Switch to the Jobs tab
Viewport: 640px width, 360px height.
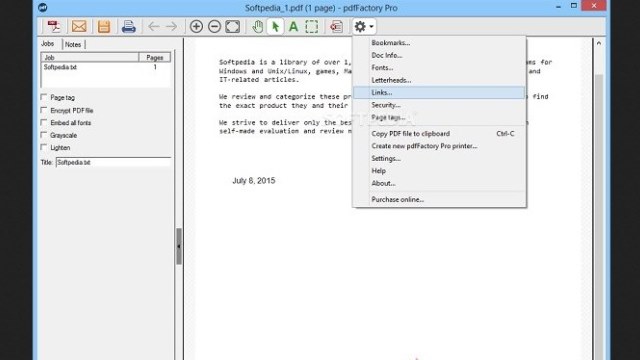tap(48, 44)
